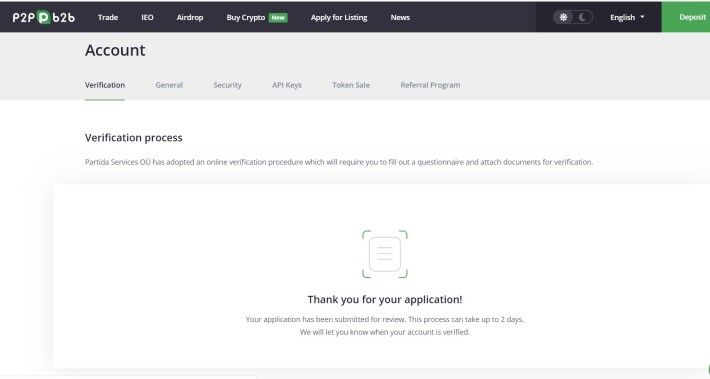Click the document verification icon
This screenshot has width=710, height=379.
tap(384, 254)
